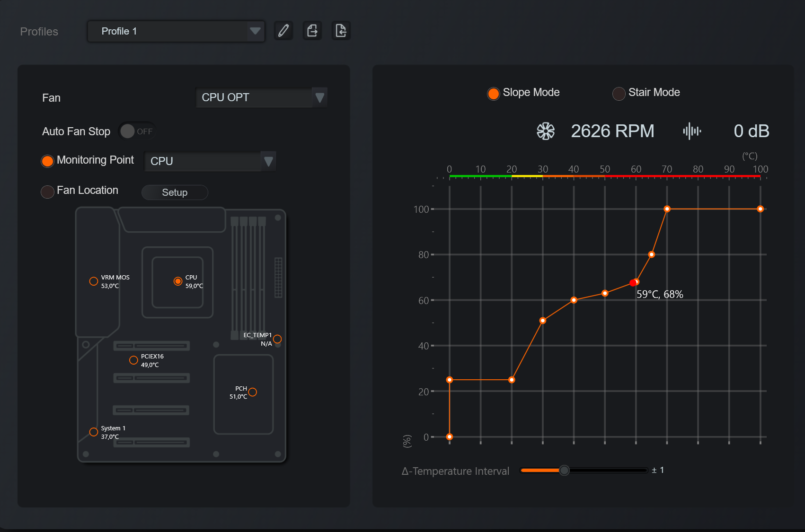Enable Stair Mode radio button

point(619,94)
